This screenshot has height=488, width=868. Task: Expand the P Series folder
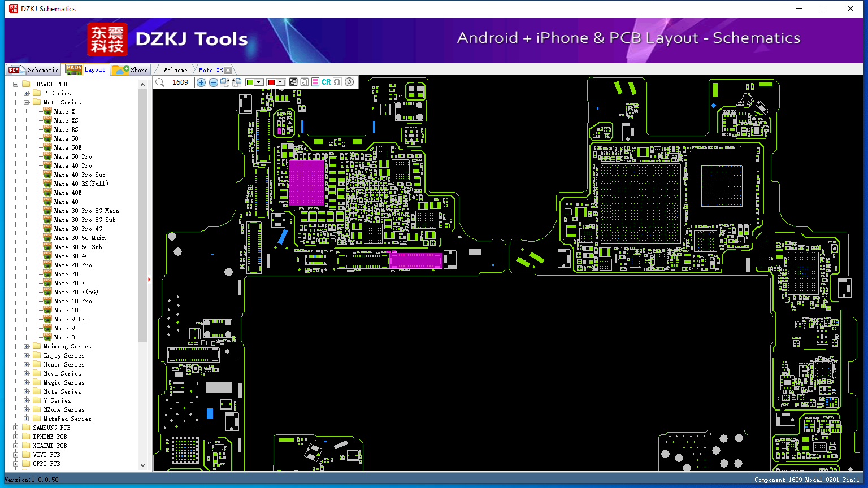point(26,93)
